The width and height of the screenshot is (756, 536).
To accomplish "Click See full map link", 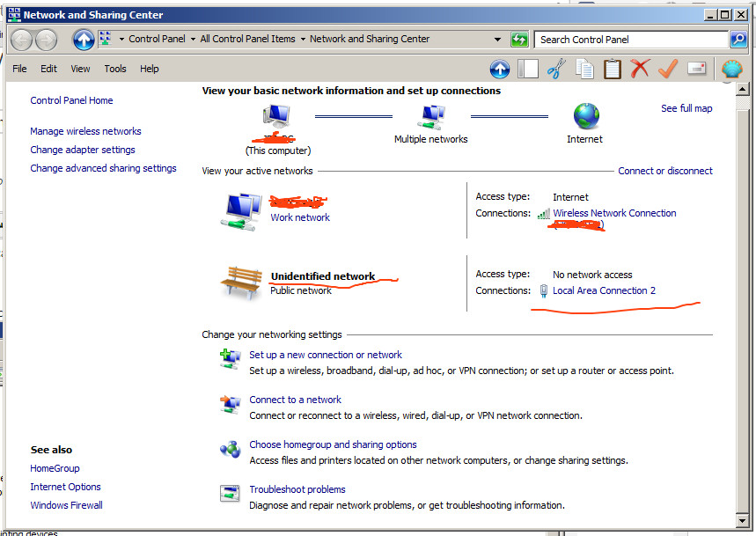I will pyautogui.click(x=686, y=108).
